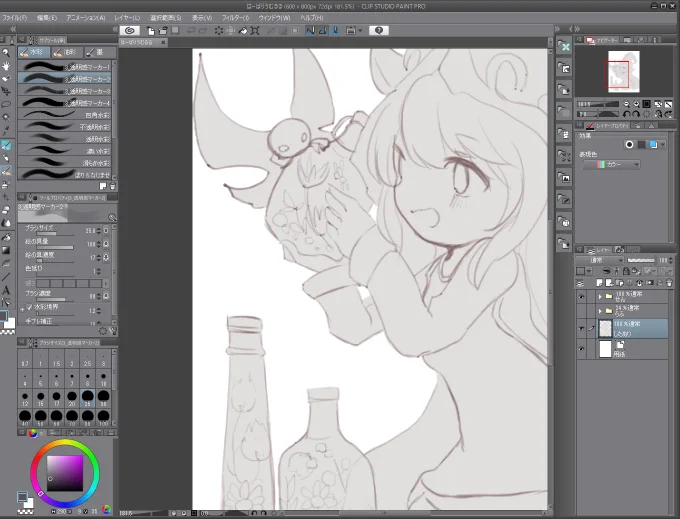The image size is (680, 519).
Task: Open the 通常 blending mode dropdown
Action: click(x=599, y=260)
